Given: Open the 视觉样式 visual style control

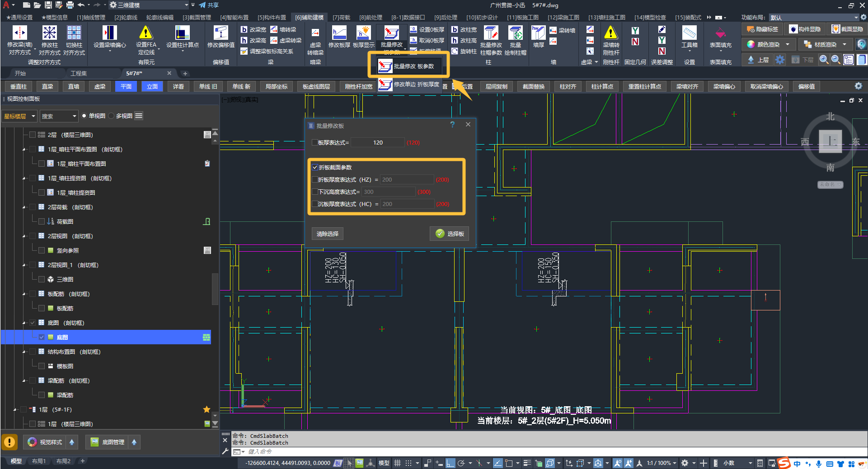Looking at the screenshot, I should [45, 442].
